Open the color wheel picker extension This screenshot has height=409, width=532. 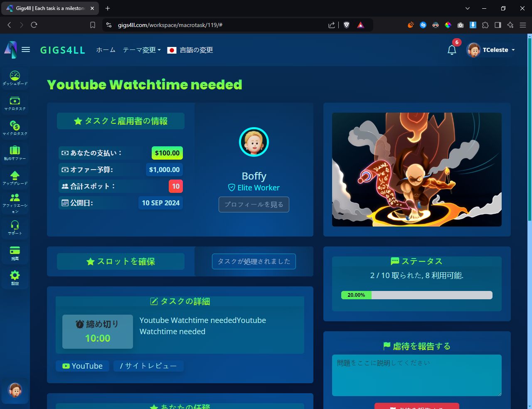[448, 25]
